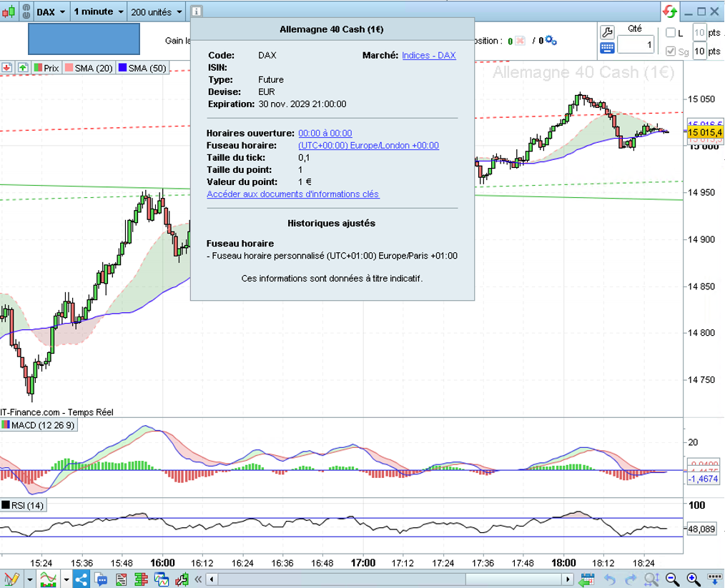The height and width of the screenshot is (588, 725).
Task: Click the scrollbar right arrow
Action: point(568,579)
